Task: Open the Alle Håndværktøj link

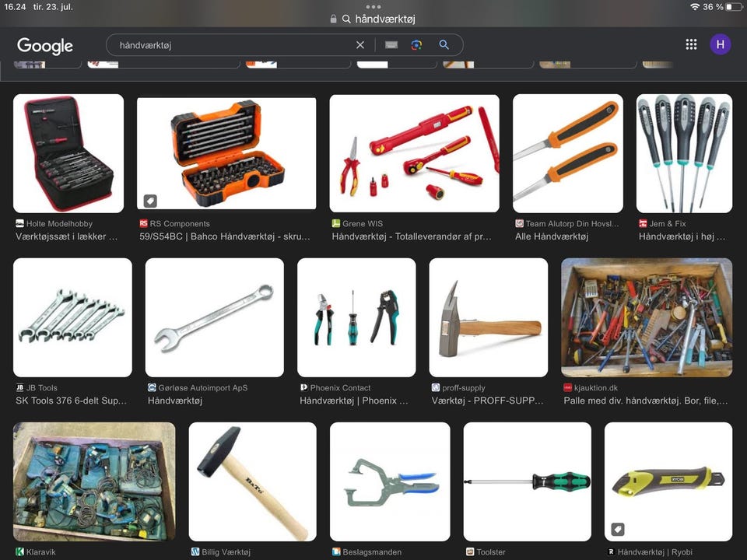Action: (552, 236)
